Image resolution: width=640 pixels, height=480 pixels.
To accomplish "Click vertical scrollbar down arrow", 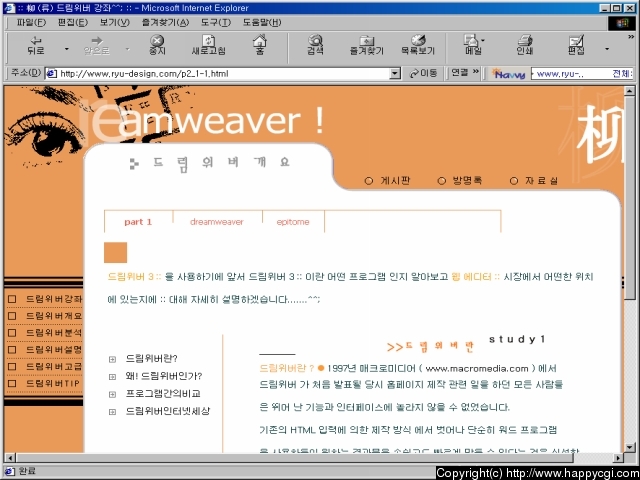I will 629,447.
